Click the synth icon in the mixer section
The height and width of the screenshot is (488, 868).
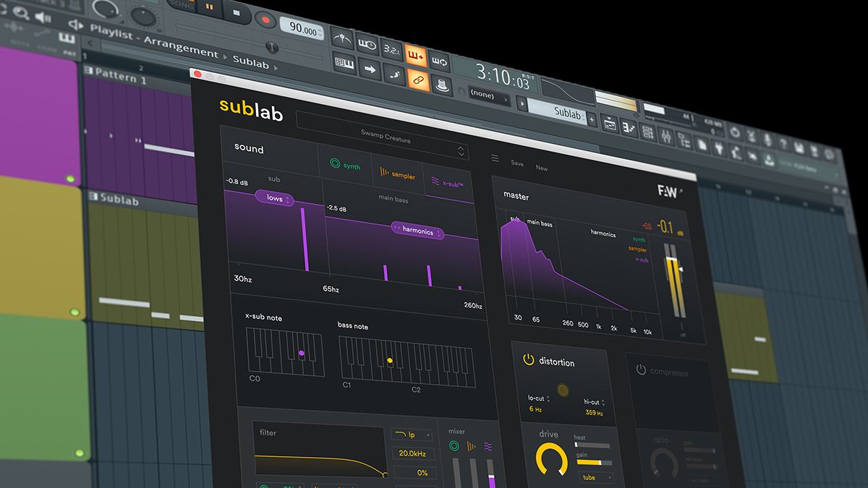point(454,445)
